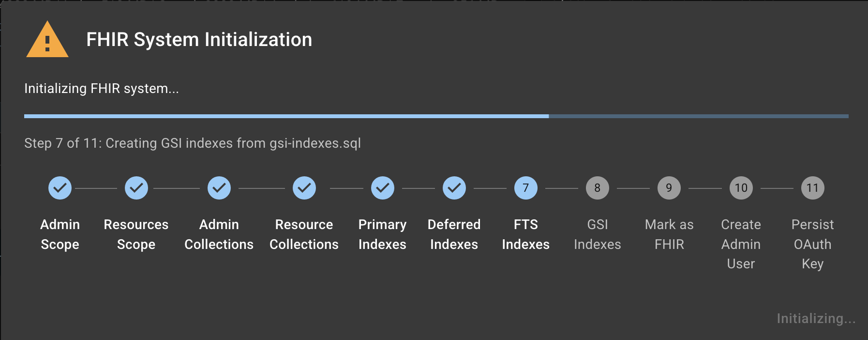The width and height of the screenshot is (868, 340).
Task: Click the Create Admin User label
Action: pyautogui.click(x=741, y=244)
